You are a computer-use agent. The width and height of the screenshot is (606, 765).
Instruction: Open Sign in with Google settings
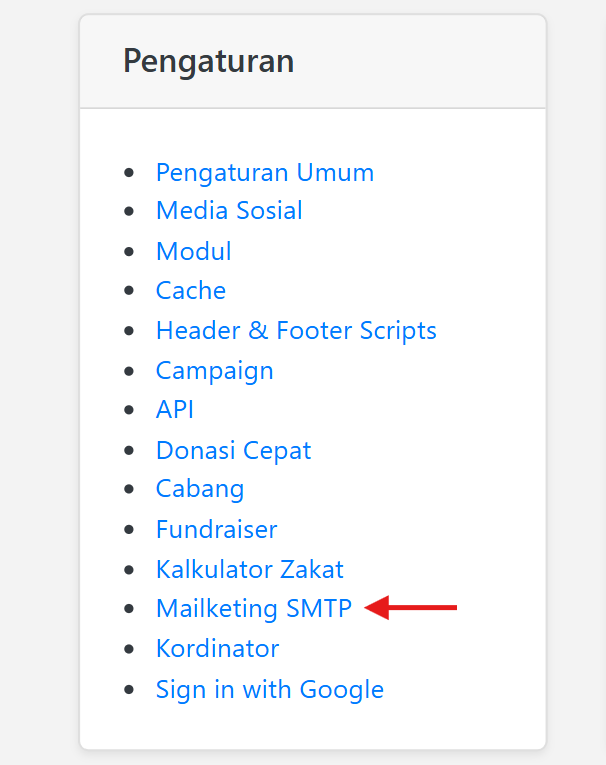click(x=269, y=689)
